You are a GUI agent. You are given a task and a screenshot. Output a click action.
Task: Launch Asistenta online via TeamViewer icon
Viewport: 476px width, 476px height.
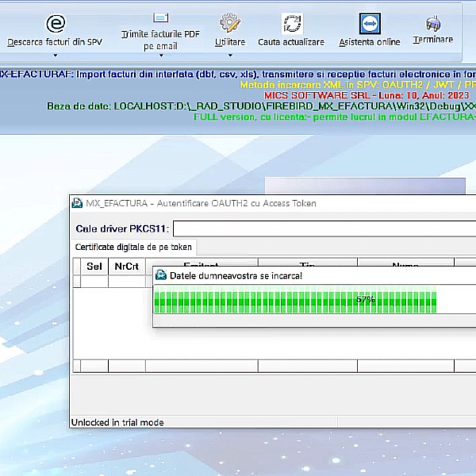370,23
